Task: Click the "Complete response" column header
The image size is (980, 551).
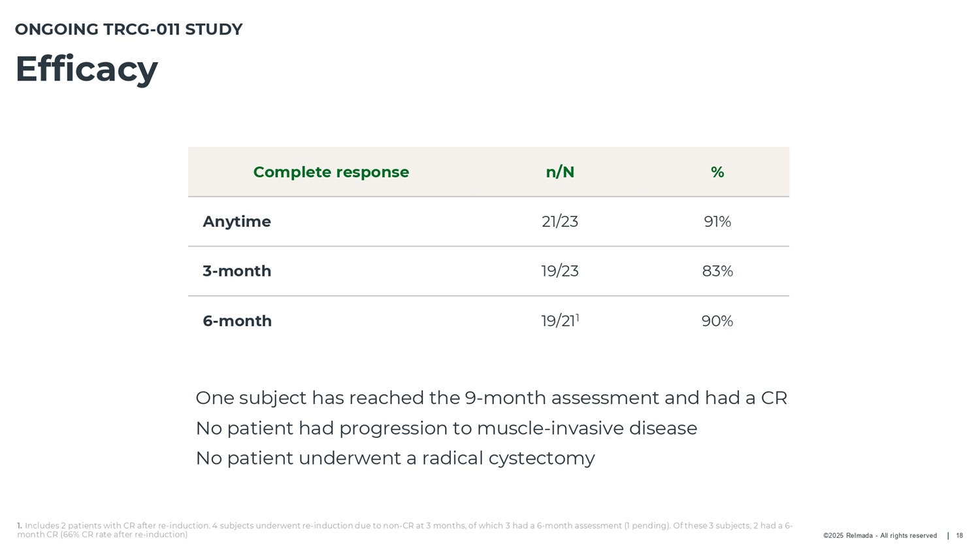Action: click(x=331, y=172)
